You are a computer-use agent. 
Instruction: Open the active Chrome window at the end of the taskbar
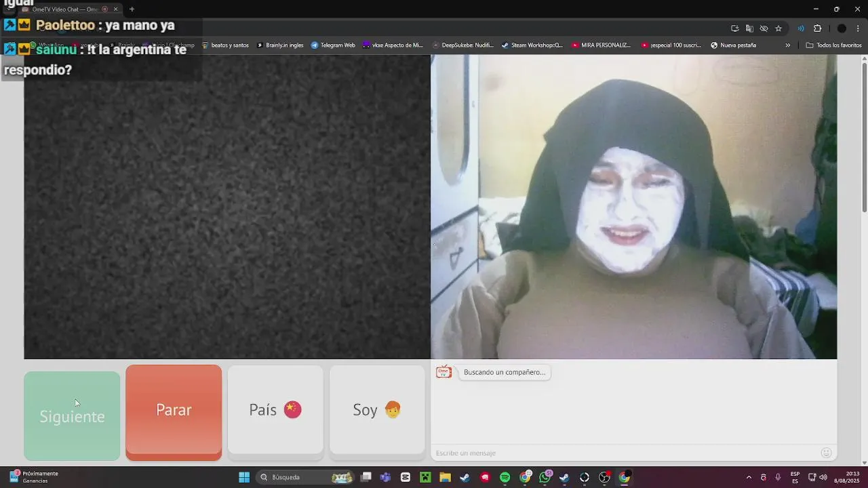point(625,477)
